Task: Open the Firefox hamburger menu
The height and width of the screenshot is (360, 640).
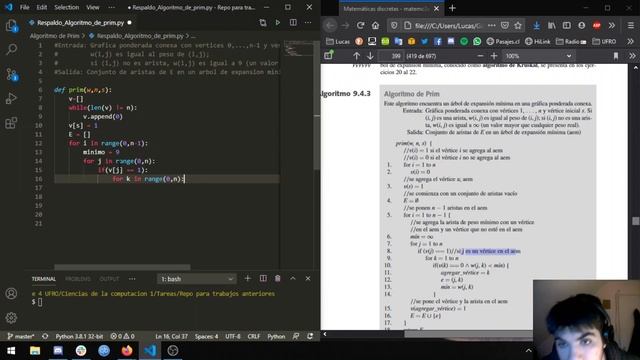Action: click(631, 25)
